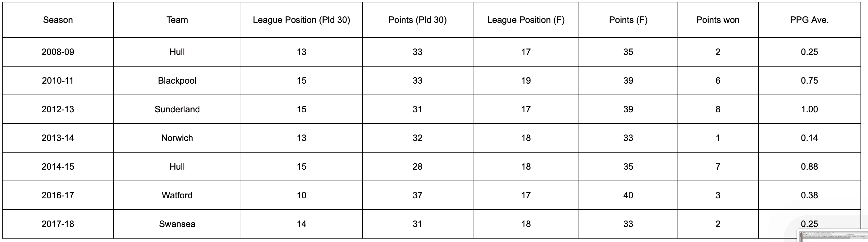Image resolution: width=868 pixels, height=242 pixels.
Task: Click the Season column header
Action: click(x=58, y=20)
